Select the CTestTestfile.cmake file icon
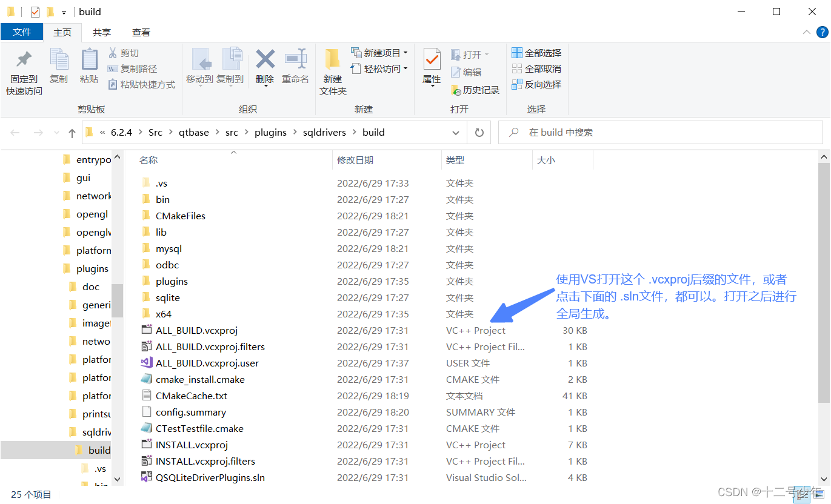The height and width of the screenshot is (504, 831). click(x=146, y=428)
